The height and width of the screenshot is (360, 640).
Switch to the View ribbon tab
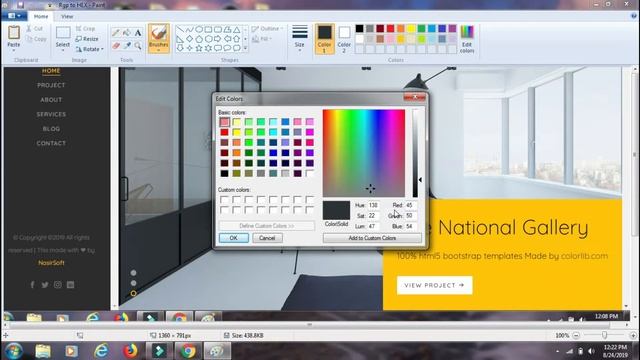[x=67, y=16]
